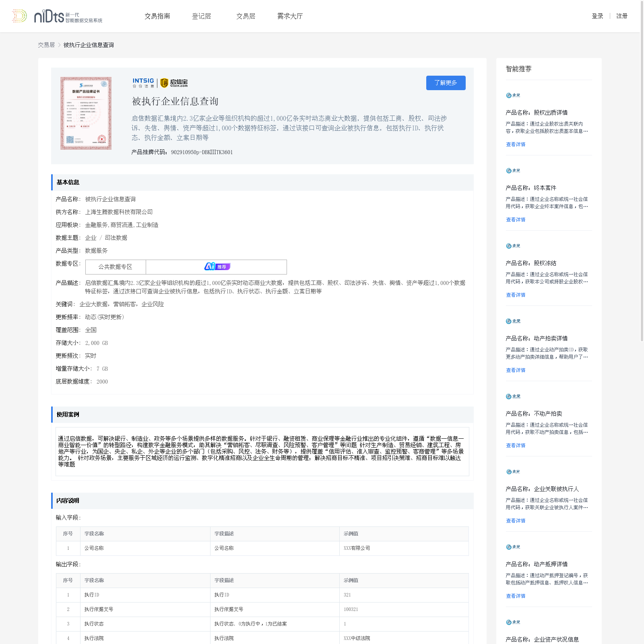Navigate to 交易层 breadcrumb

point(46,45)
